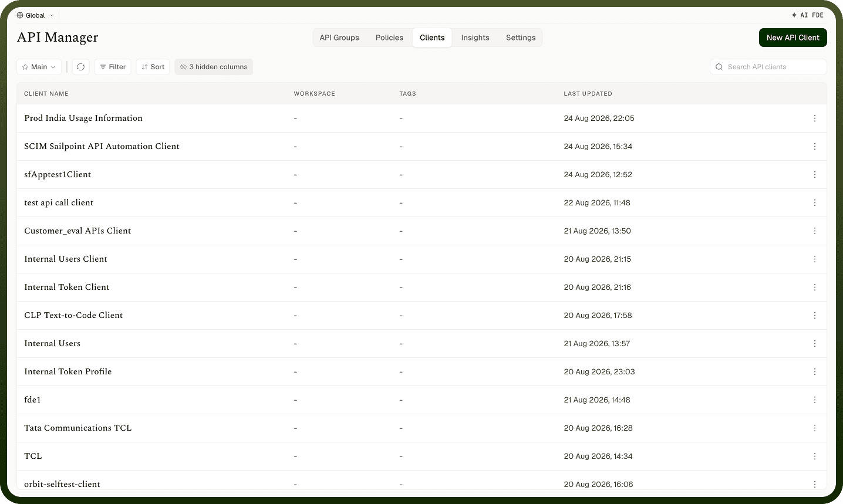Open row menu for SCIM Sailpoint API Automation Client
Viewport: 843px width, 504px height.
(815, 147)
